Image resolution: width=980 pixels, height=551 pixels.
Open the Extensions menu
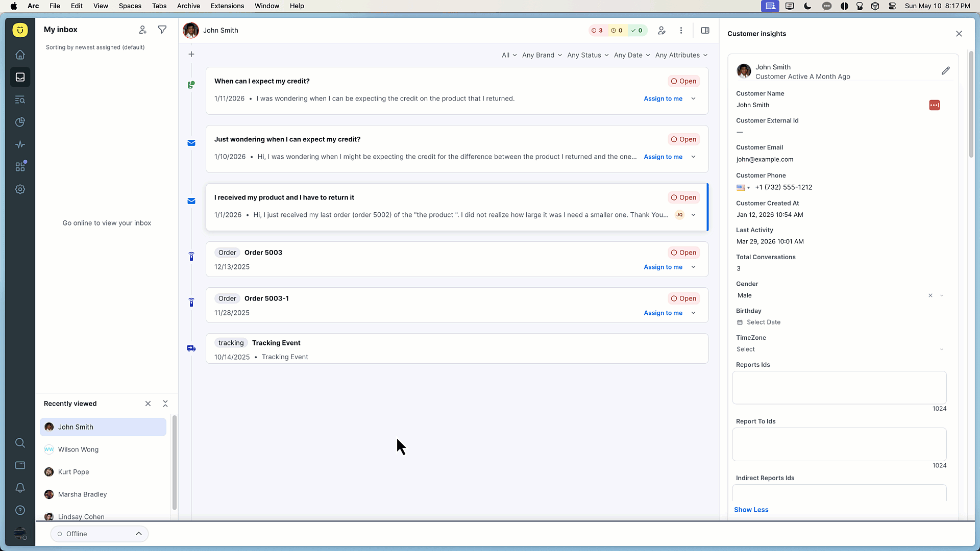[x=227, y=6]
